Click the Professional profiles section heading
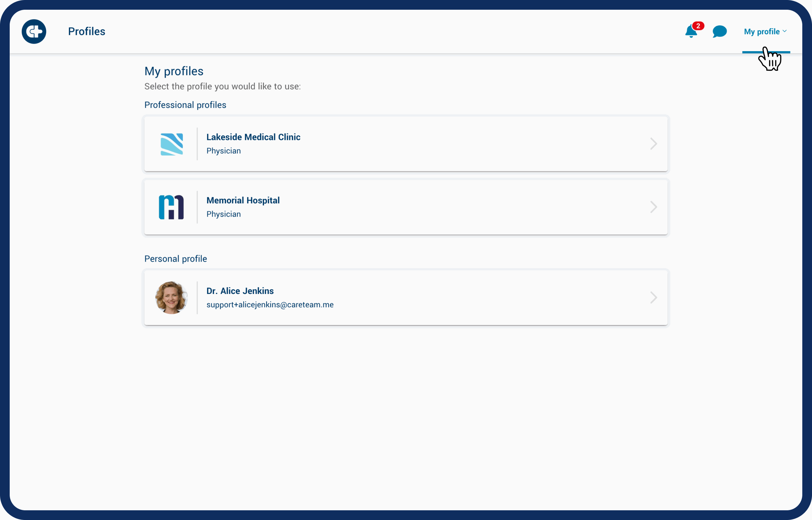Image resolution: width=812 pixels, height=520 pixels. [x=185, y=105]
